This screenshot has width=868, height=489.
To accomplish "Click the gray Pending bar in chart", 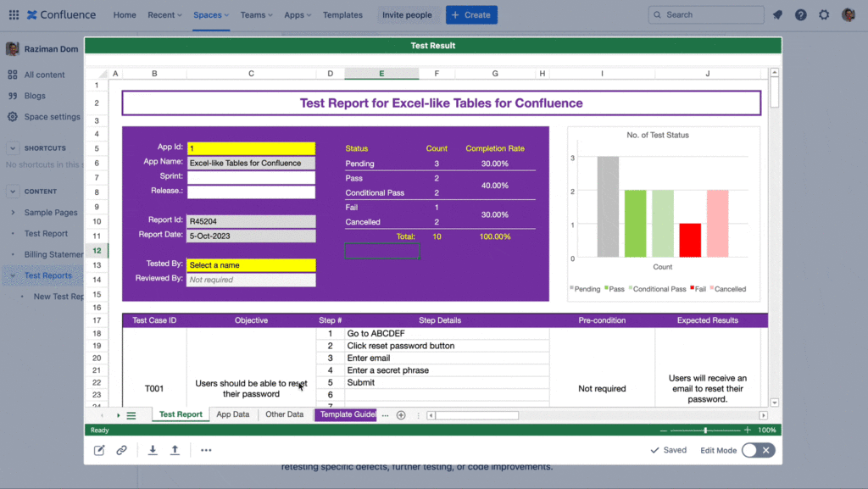I will (x=608, y=207).
